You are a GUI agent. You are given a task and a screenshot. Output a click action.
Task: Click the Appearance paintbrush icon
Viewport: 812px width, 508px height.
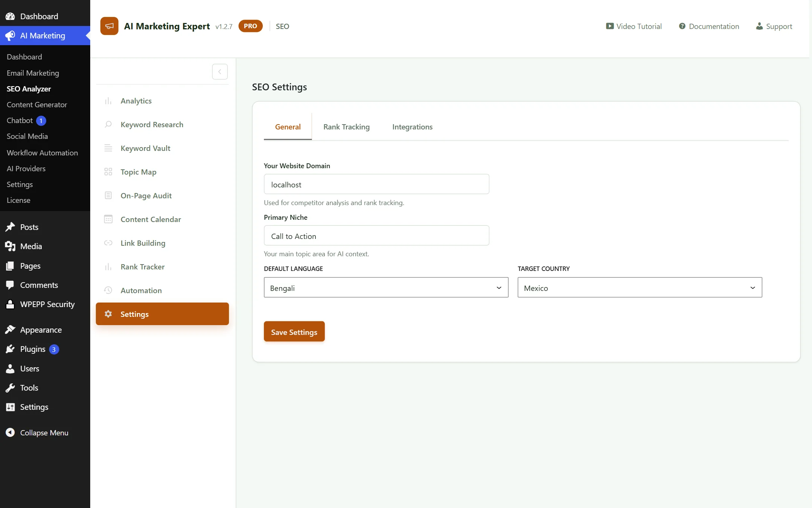[x=10, y=330]
